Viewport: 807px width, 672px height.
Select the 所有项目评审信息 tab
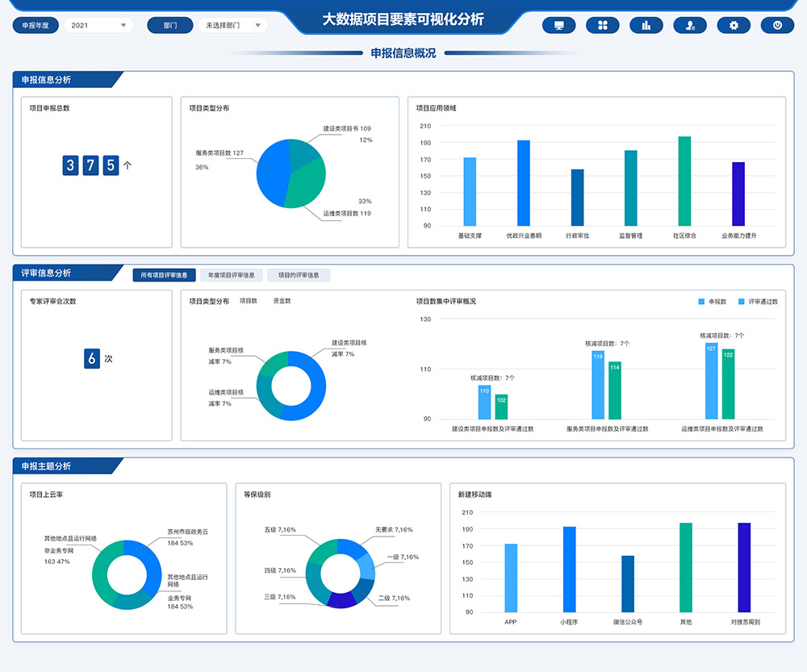[164, 275]
